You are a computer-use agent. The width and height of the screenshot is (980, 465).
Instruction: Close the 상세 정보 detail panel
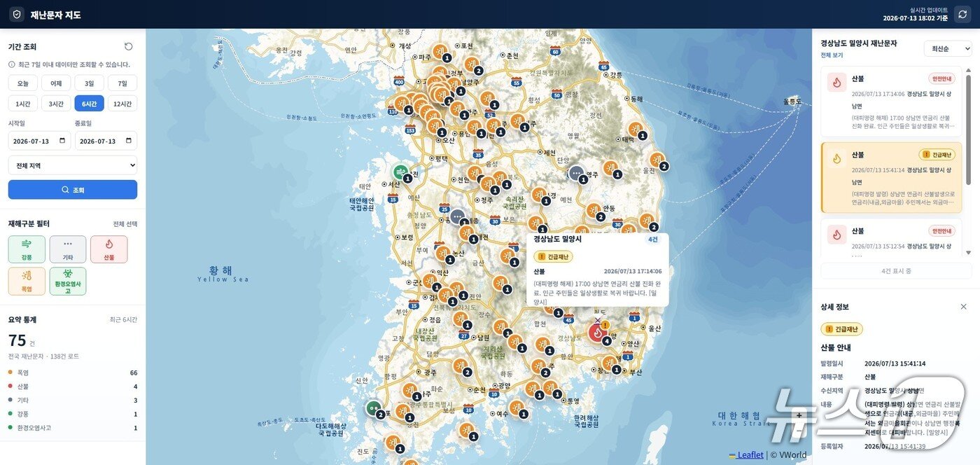(963, 307)
